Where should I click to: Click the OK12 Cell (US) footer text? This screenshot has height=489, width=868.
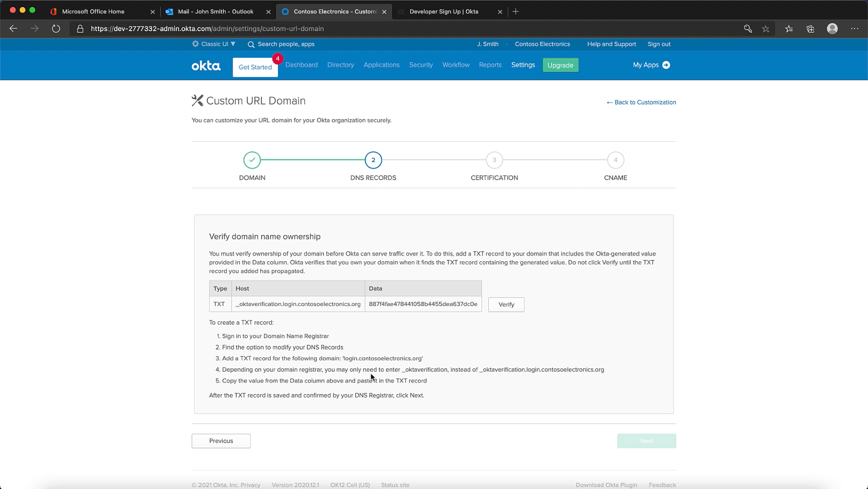pyautogui.click(x=350, y=485)
